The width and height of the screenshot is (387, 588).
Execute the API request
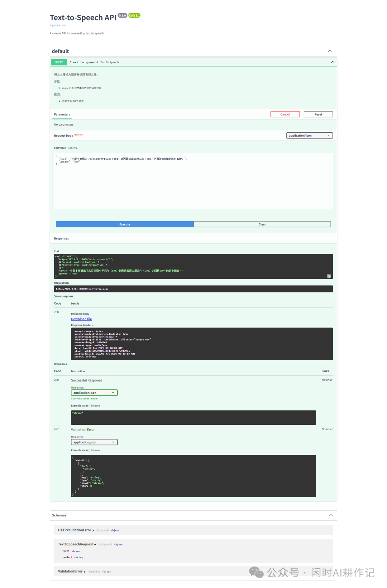125,224
